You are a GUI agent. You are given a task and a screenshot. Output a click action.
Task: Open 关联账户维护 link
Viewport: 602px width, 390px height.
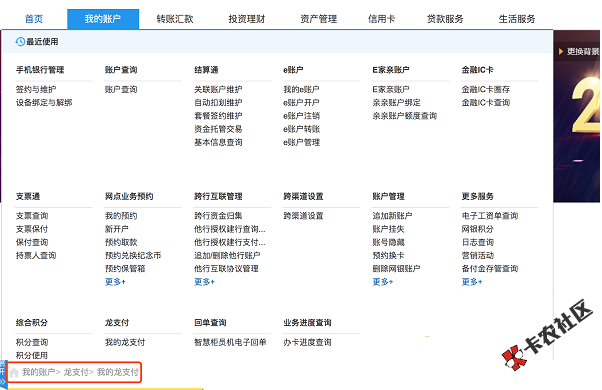coord(218,89)
